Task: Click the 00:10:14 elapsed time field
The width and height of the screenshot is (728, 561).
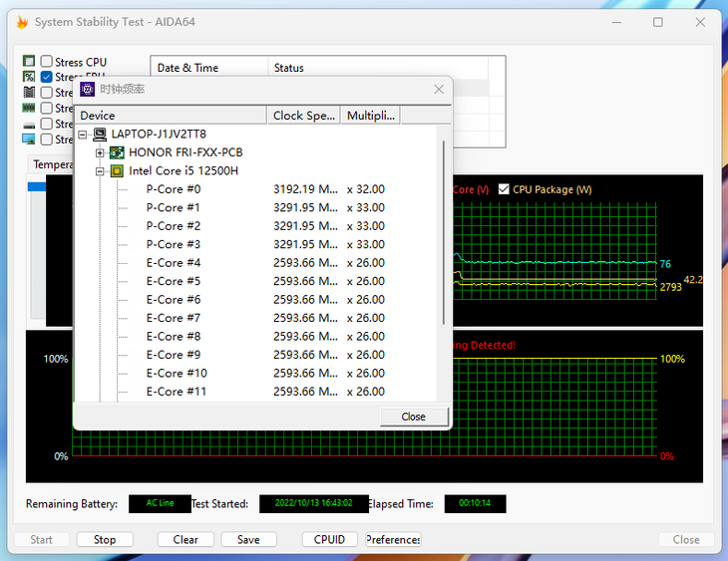Action: click(475, 503)
